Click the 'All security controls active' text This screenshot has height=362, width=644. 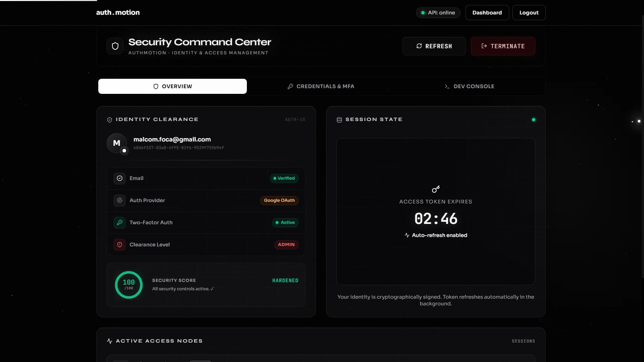click(183, 289)
